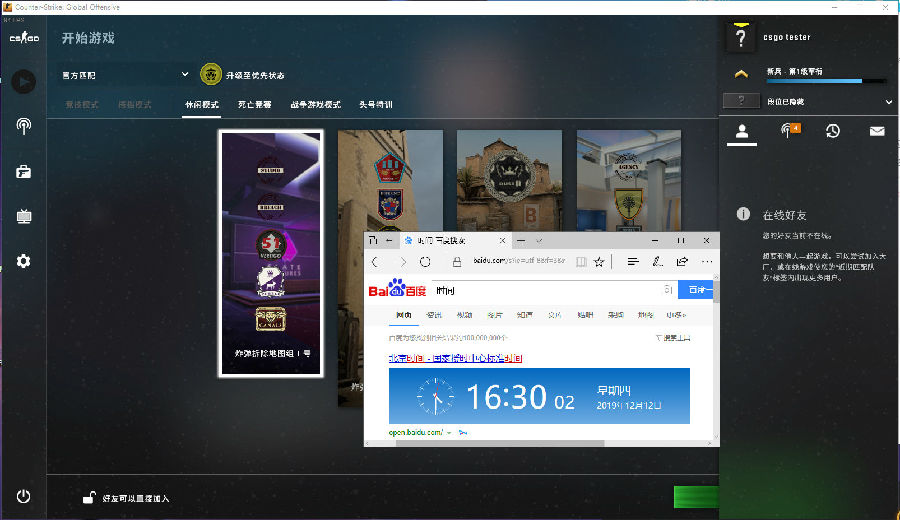Screen dimensions: 900x520
Task: Open the Watch TV section in sidebar
Action: (x=24, y=216)
